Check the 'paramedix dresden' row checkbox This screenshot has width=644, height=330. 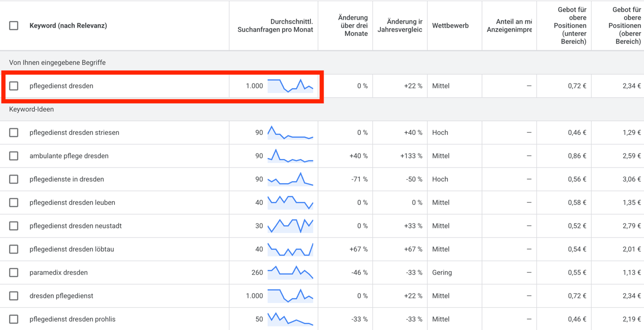[x=14, y=273]
